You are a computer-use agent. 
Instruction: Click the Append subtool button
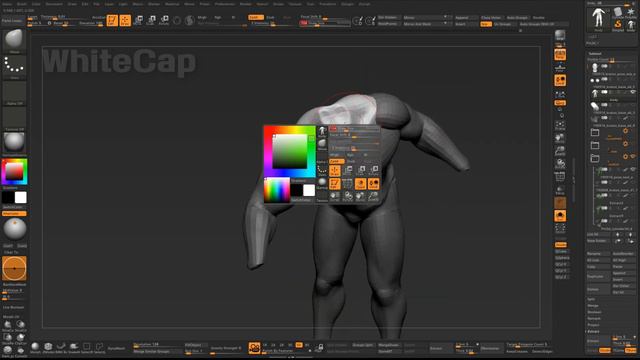point(624,273)
